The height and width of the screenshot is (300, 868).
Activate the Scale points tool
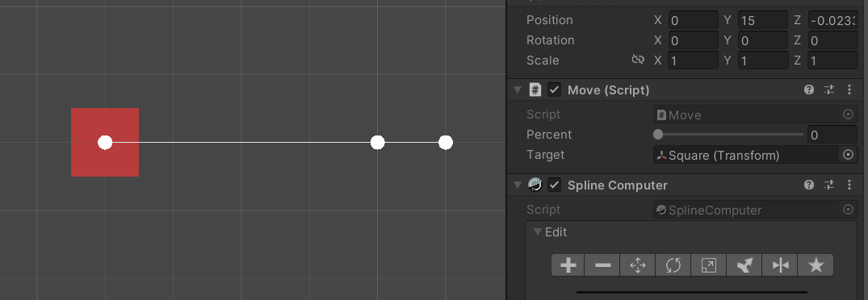[709, 265]
